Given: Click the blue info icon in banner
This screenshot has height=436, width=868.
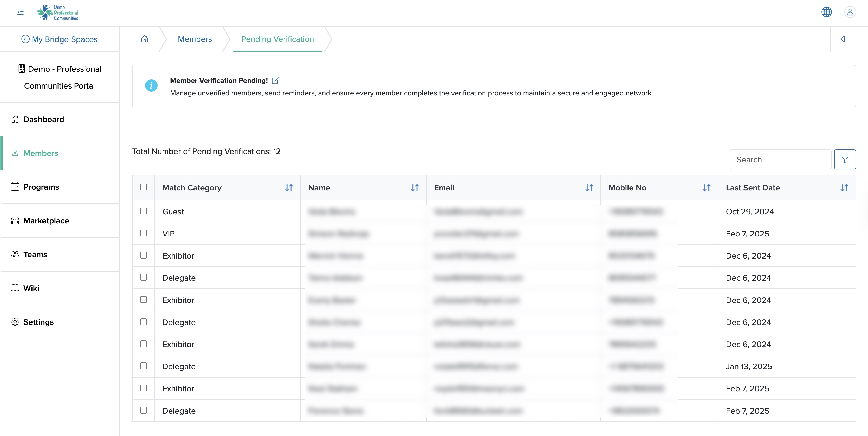Looking at the screenshot, I should tap(151, 85).
